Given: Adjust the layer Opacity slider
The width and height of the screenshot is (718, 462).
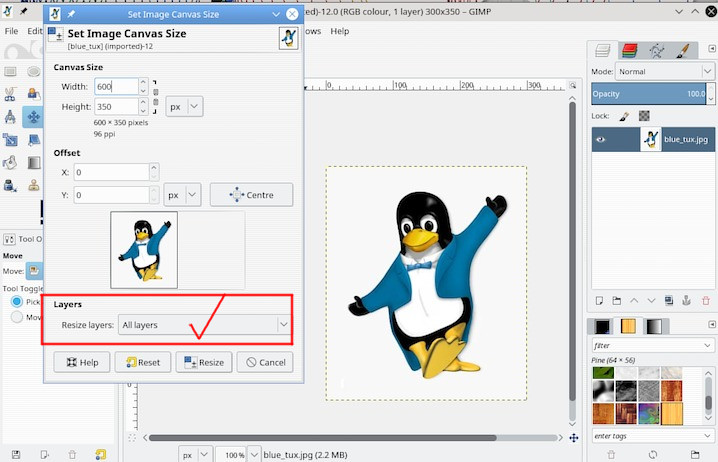Looking at the screenshot, I should coord(648,94).
